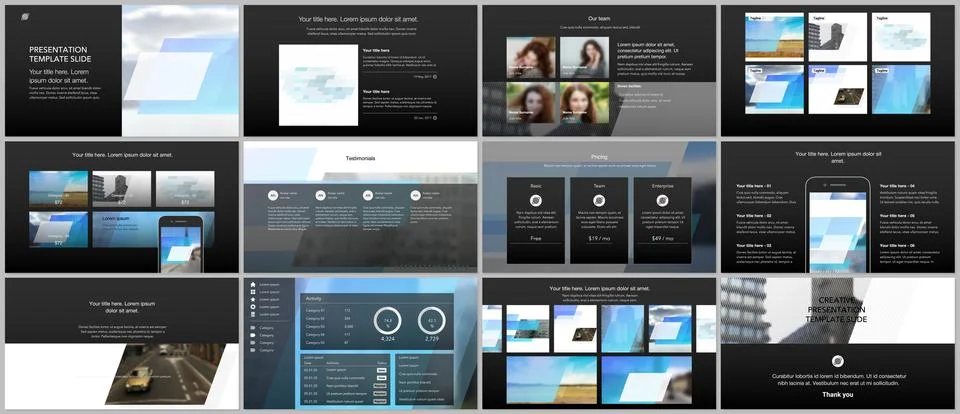The height and width of the screenshot is (414, 960).
Task: Click the $19 / mo price
Action: tap(599, 238)
